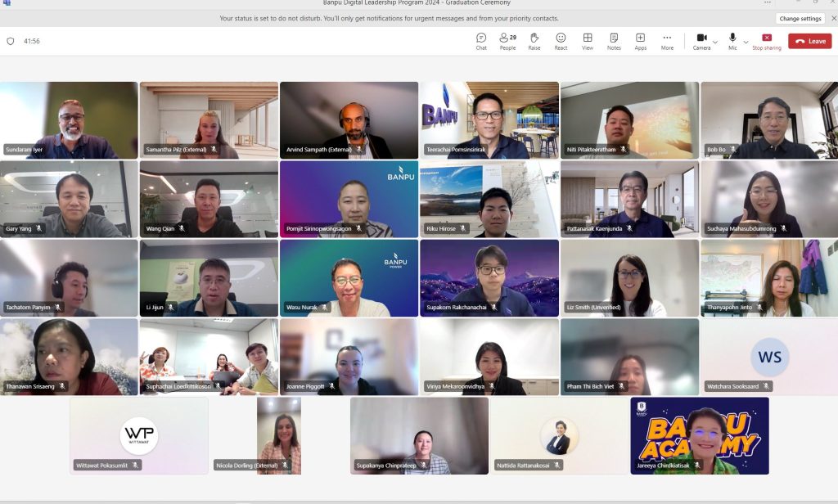Viewport: 838px width, 504px height.
Task: Leave the meeting
Action: [x=809, y=41]
